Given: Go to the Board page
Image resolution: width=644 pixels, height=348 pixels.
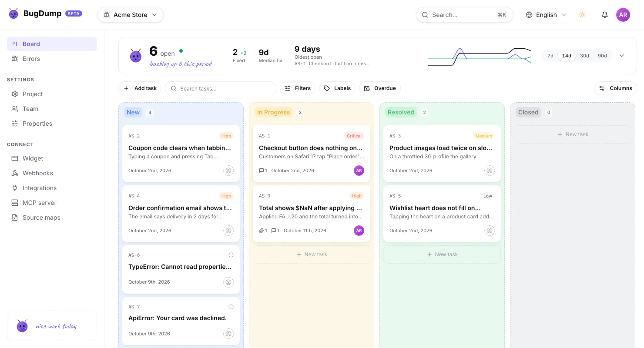Looking at the screenshot, I should click(x=52, y=44).
